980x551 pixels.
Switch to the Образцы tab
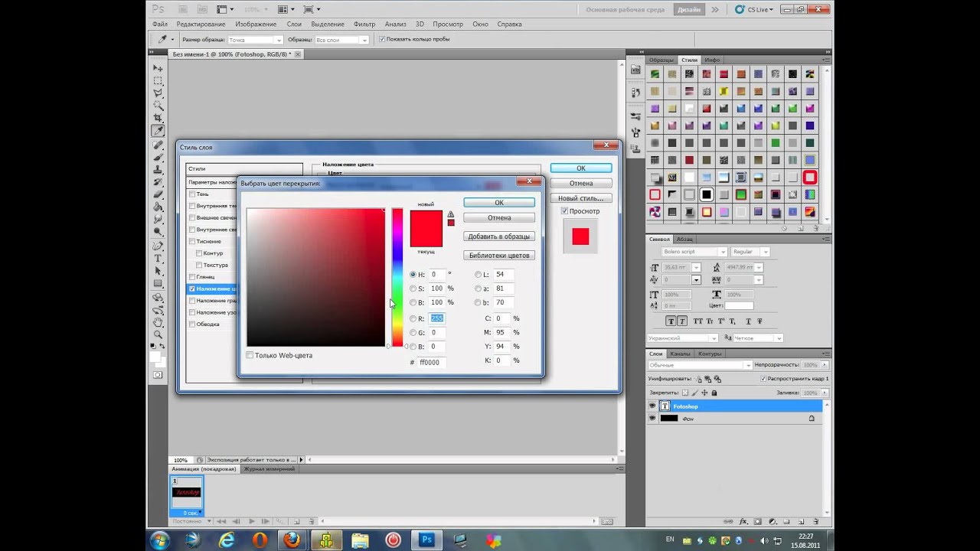coord(661,60)
